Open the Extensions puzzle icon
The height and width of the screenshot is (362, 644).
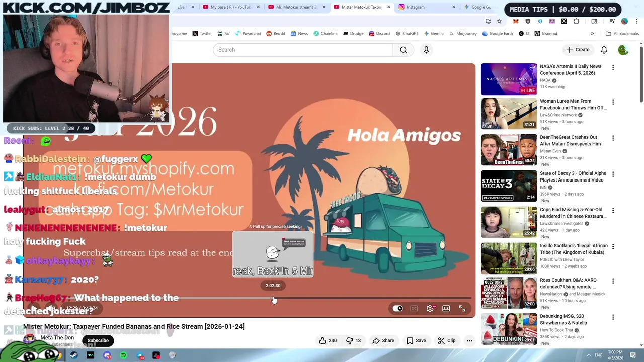(x=576, y=21)
